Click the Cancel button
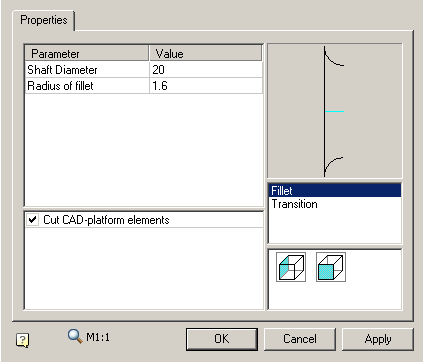The width and height of the screenshot is (423, 362). [300, 339]
